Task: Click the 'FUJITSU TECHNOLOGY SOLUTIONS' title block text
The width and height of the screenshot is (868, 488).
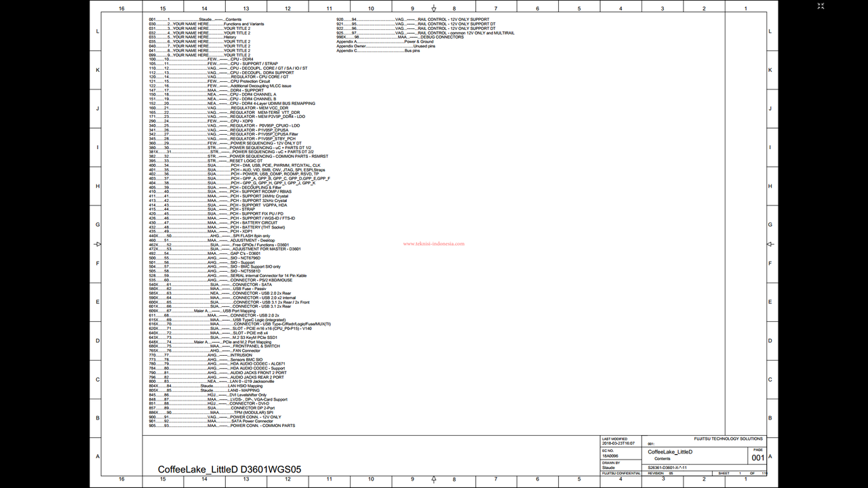Action: coord(728,439)
